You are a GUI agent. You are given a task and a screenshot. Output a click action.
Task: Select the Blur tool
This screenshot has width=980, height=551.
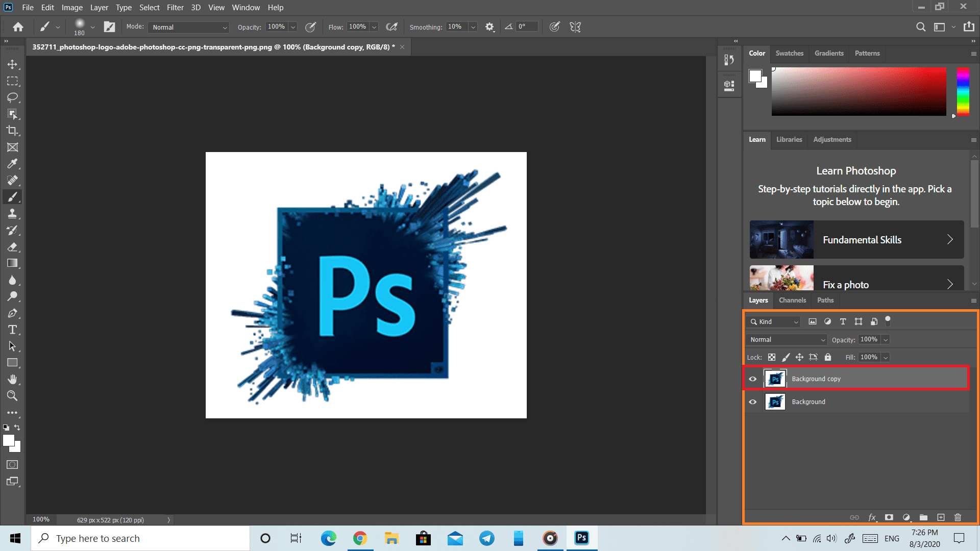(x=12, y=280)
